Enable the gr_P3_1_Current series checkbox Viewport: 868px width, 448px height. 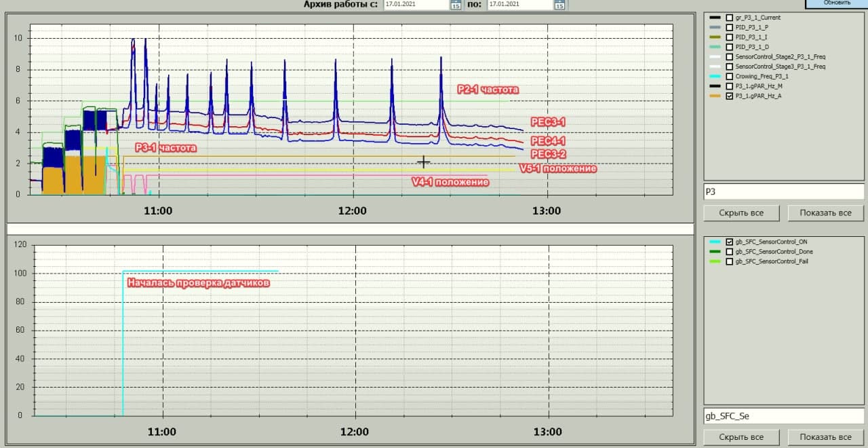click(730, 18)
